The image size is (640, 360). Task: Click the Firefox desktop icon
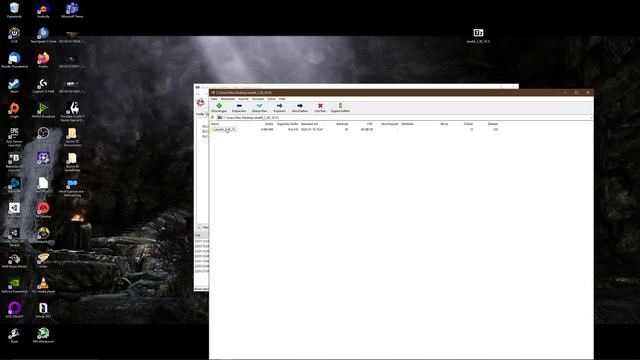click(x=43, y=58)
